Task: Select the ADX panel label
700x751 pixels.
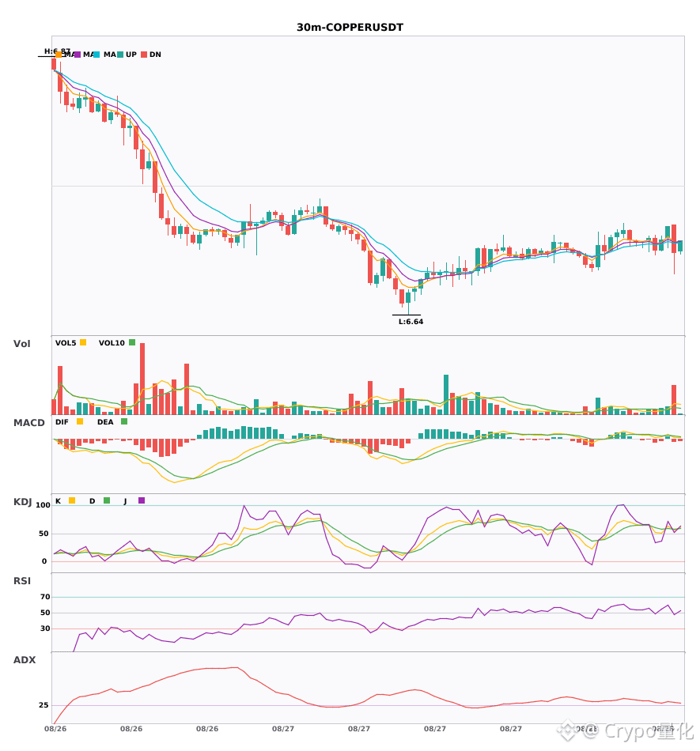Action: click(25, 660)
